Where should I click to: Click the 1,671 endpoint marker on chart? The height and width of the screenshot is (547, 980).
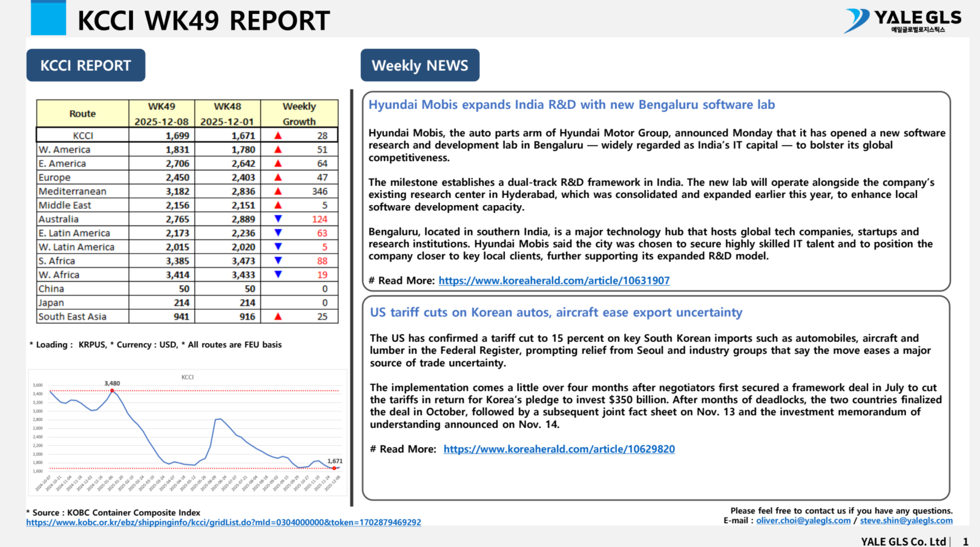(x=334, y=468)
